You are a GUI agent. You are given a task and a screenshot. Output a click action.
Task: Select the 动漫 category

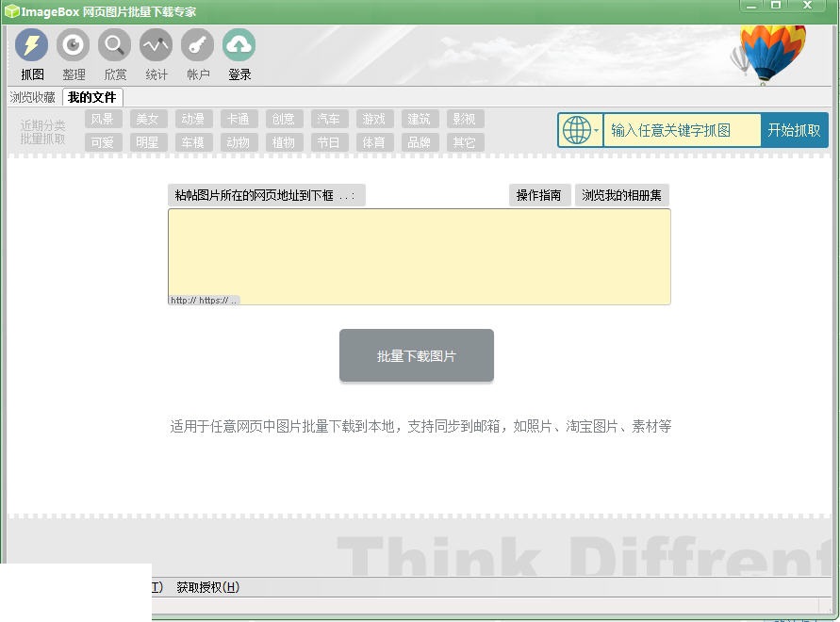coord(193,119)
